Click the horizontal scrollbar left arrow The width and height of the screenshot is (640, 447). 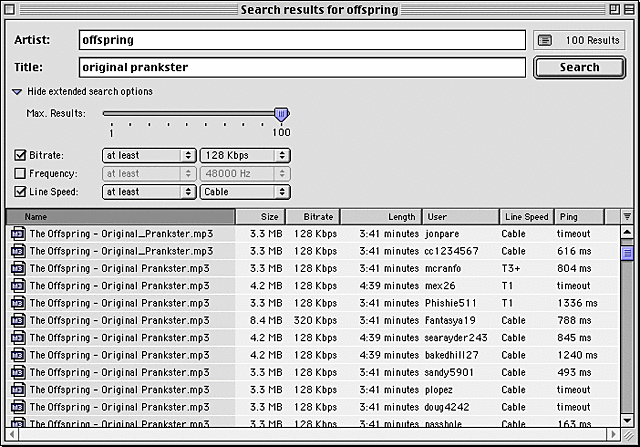(x=12, y=434)
